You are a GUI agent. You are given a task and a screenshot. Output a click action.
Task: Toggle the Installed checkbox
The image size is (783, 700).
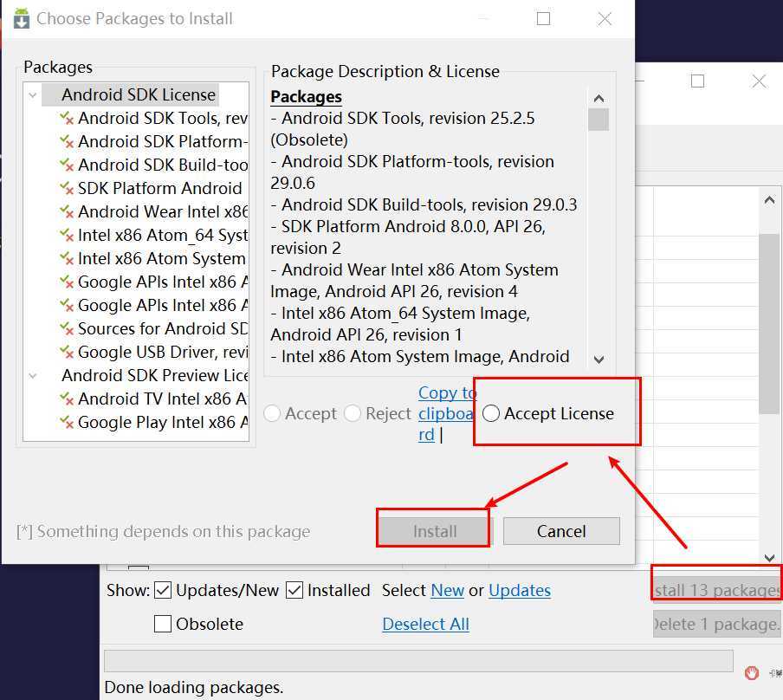[294, 591]
